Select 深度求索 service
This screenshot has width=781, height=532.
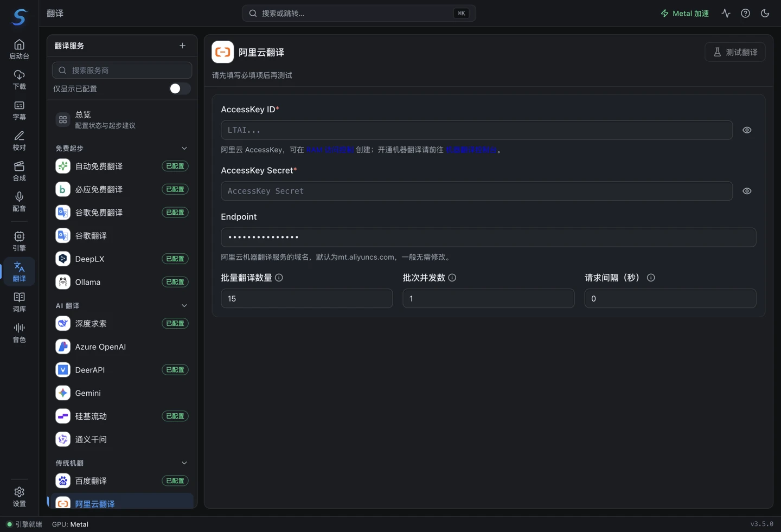pyautogui.click(x=122, y=323)
